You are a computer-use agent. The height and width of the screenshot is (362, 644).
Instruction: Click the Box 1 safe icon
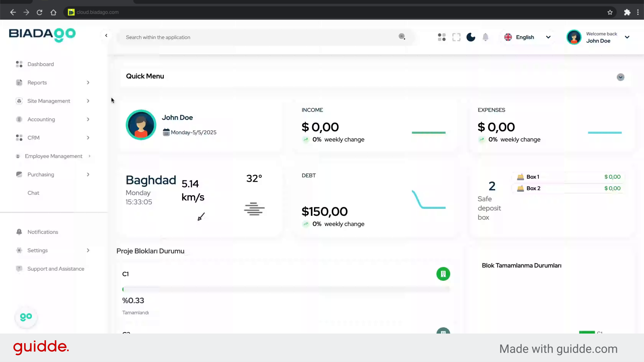(520, 177)
